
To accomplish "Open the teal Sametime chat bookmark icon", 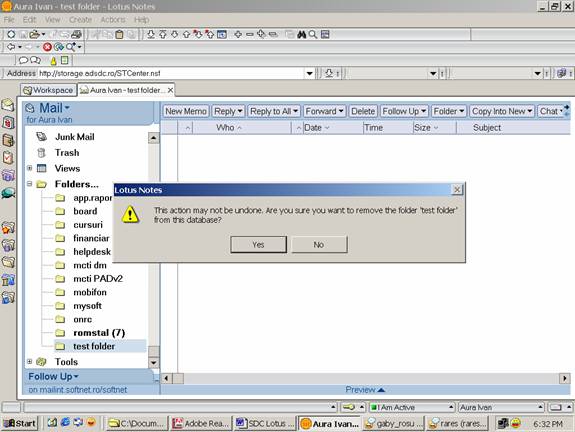I will click(x=8, y=193).
